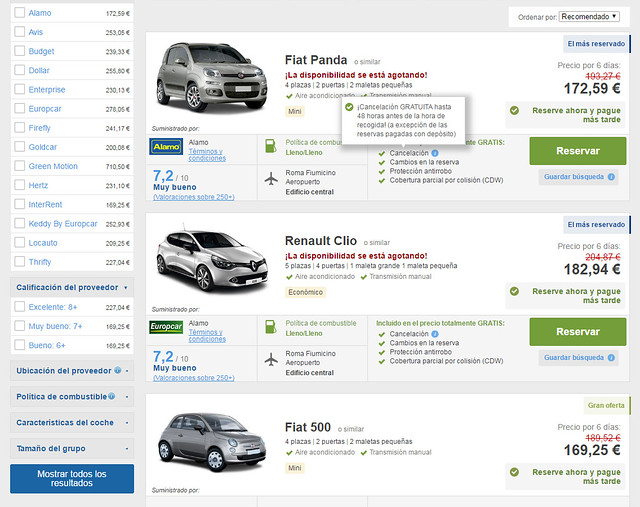
Task: Click the Fiat 500 title
Action: coord(308,427)
